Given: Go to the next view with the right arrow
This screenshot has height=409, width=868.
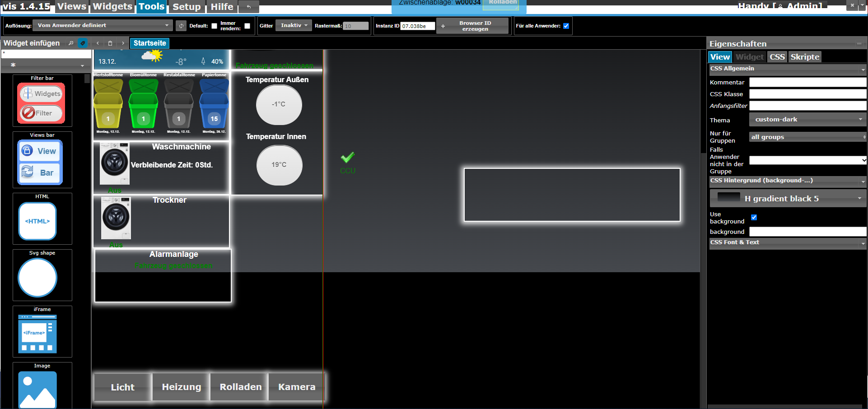Looking at the screenshot, I should pyautogui.click(x=123, y=43).
